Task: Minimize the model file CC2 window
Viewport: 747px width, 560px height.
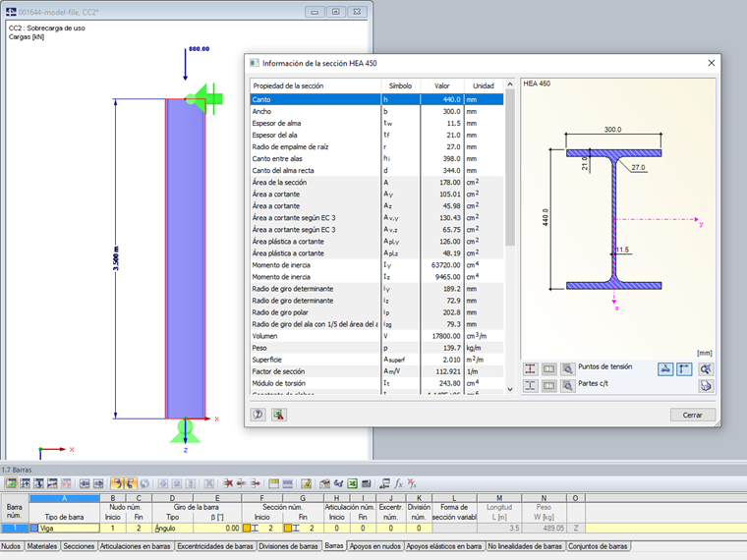Action: pyautogui.click(x=315, y=12)
